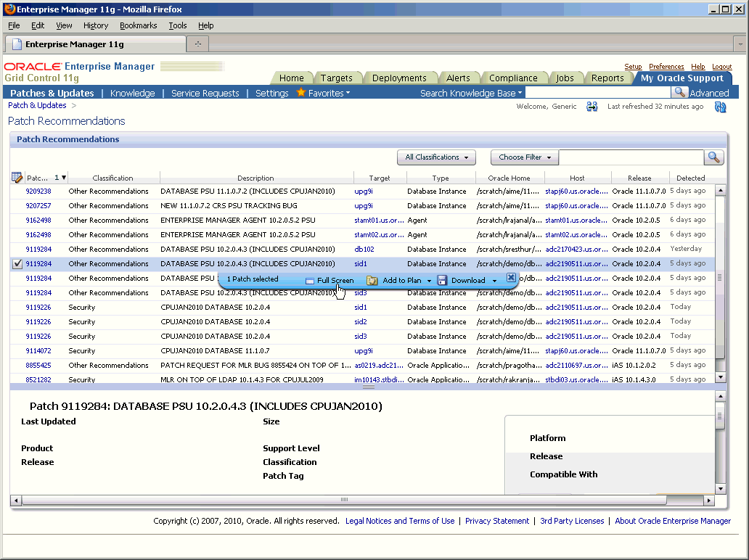Image resolution: width=749 pixels, height=560 pixels.
Task: Open the Bookmarks menu
Action: [138, 25]
